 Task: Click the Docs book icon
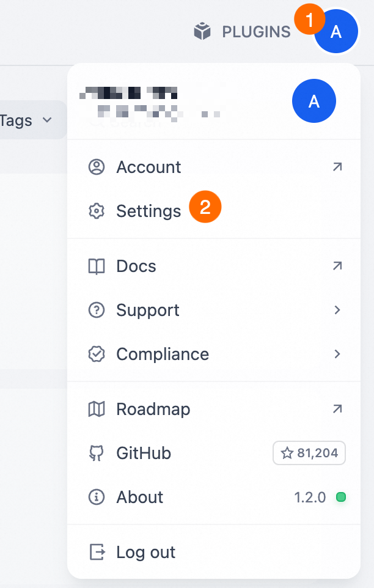[97, 266]
